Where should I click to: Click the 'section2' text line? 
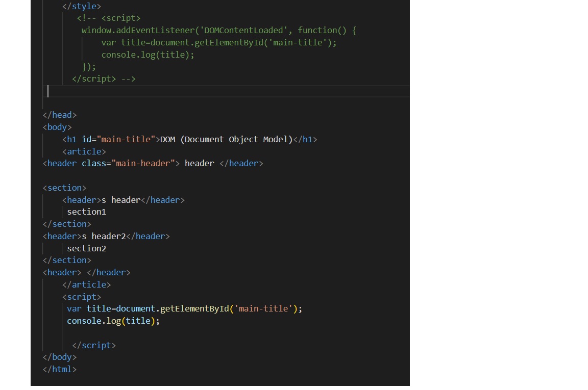87,248
